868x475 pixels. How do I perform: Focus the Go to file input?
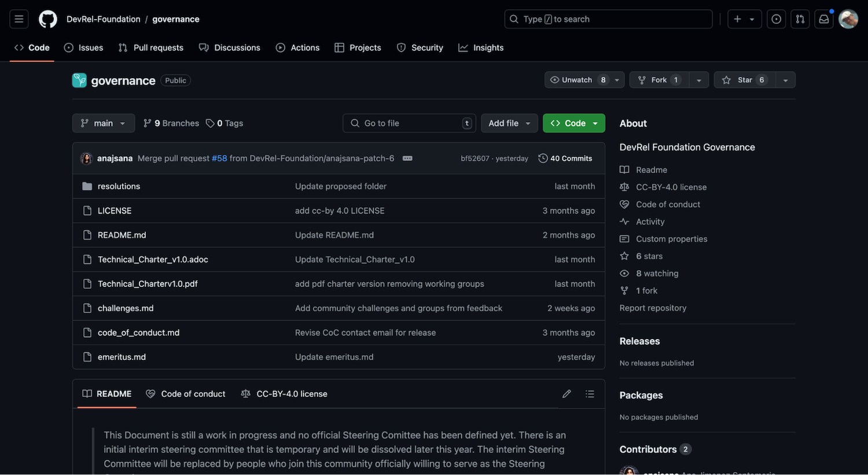(410, 123)
